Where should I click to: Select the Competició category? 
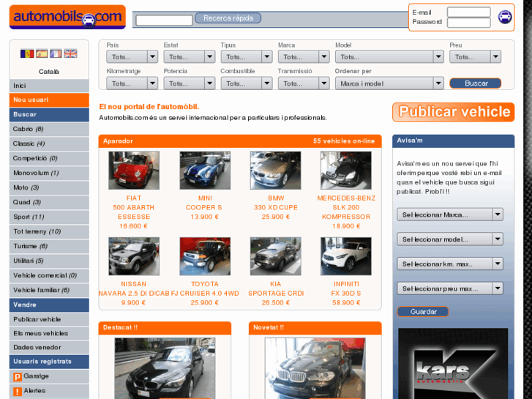(49, 158)
